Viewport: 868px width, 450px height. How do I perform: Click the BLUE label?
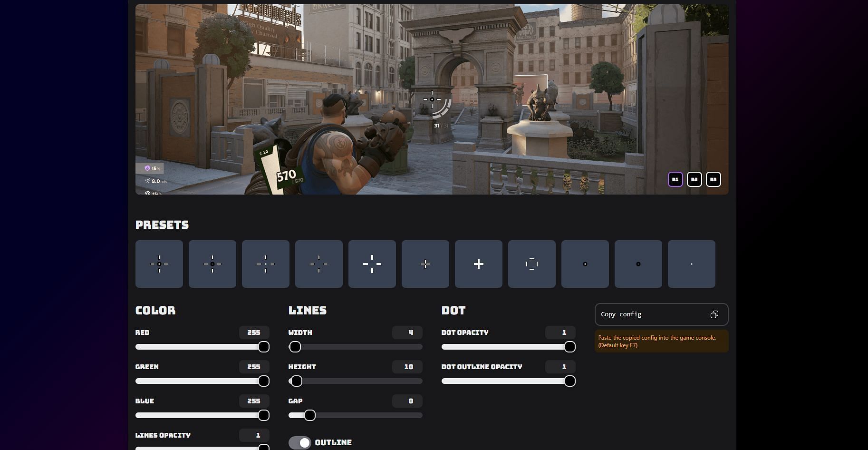click(145, 401)
